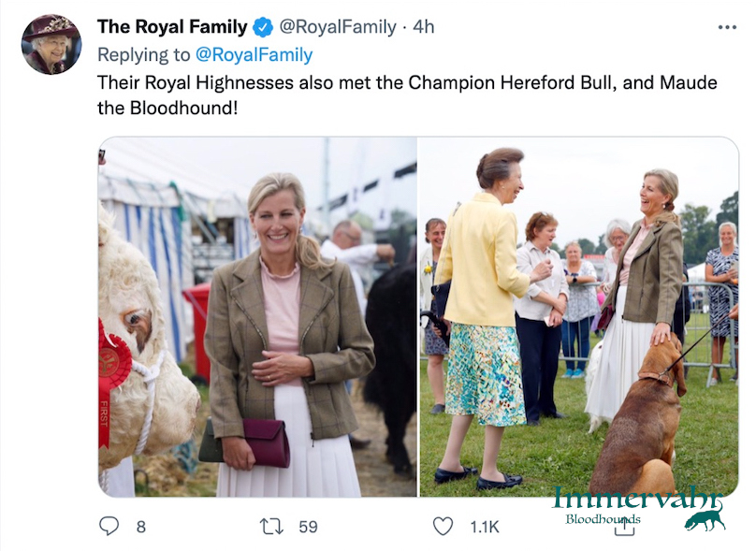
Task: Open 'The Royal Family' account name
Action: click(172, 27)
